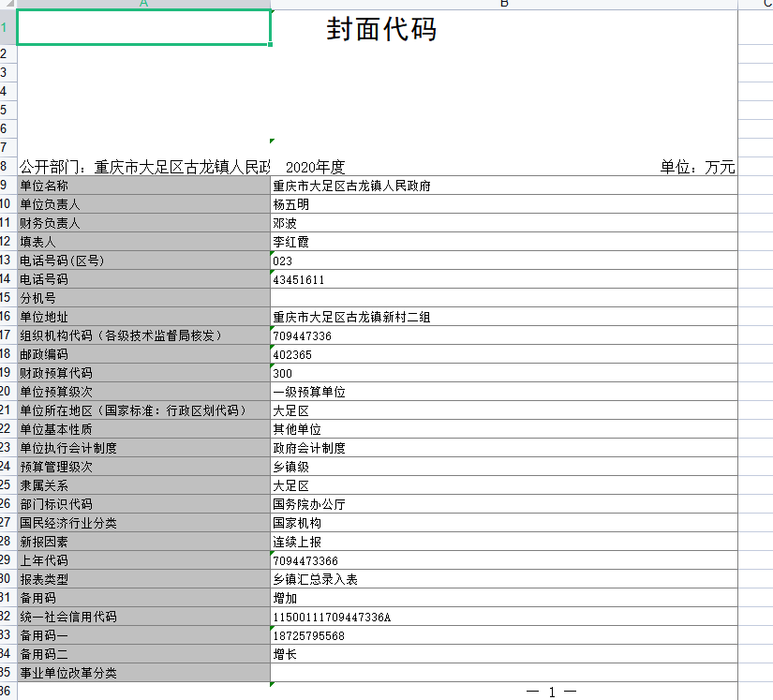Screen dimensions: 773x700
Task: Select the value 杨五明
Action: click(504, 204)
